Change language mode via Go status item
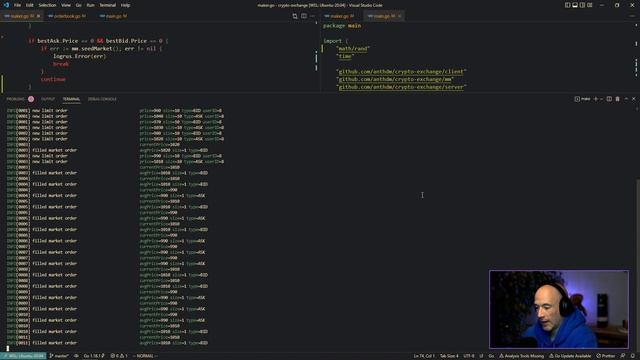640x360 pixels. click(x=491, y=356)
